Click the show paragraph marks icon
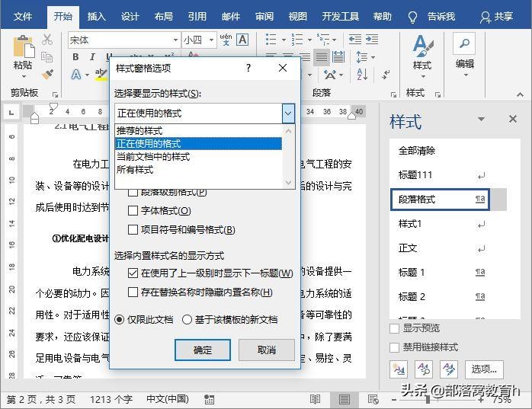Image resolution: width=532 pixels, height=409 pixels. (386, 75)
